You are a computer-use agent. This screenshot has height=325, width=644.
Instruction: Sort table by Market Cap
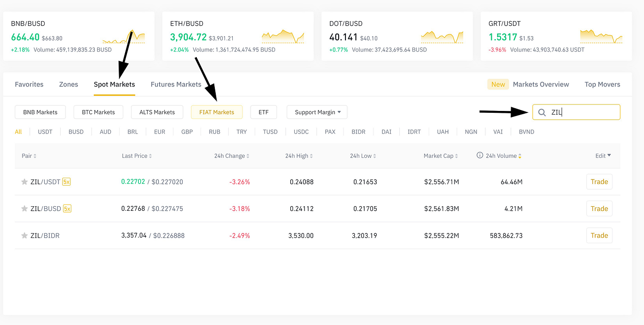tap(441, 156)
